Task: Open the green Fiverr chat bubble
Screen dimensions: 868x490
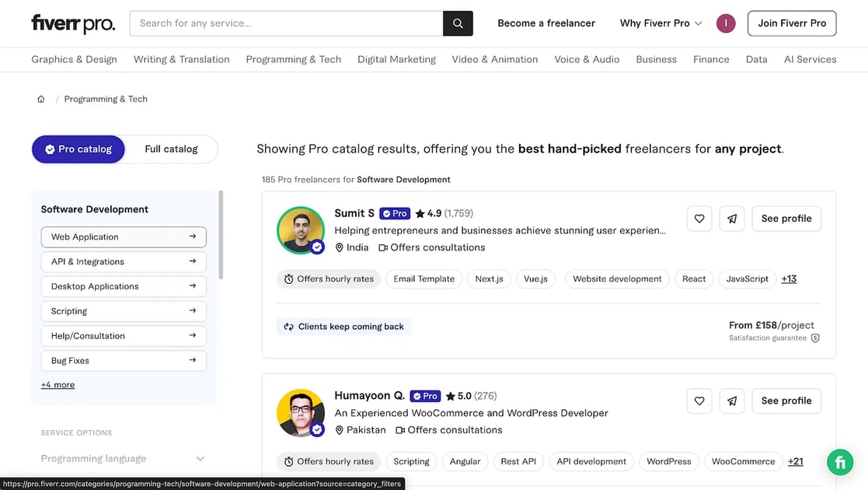Action: pyautogui.click(x=840, y=462)
